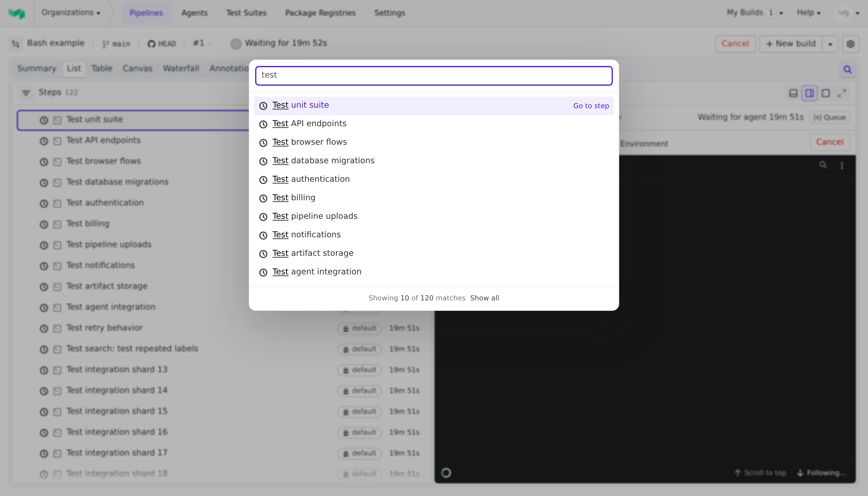Viewport: 868px width, 496px height.
Task: Select the List view tab
Action: pos(74,69)
